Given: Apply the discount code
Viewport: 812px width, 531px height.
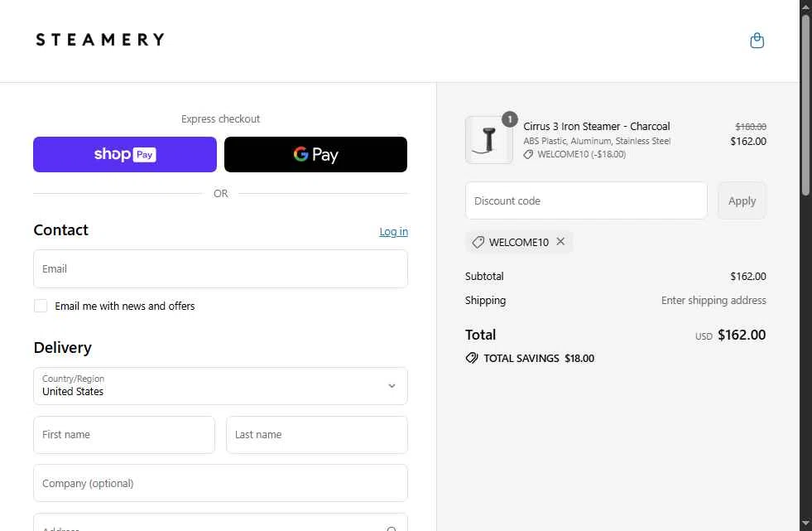Looking at the screenshot, I should pos(742,200).
